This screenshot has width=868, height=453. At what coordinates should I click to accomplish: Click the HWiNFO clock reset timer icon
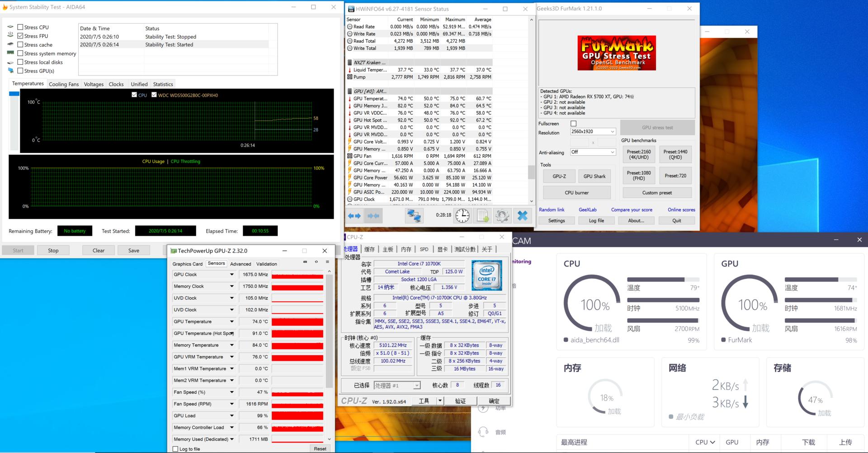(x=462, y=216)
